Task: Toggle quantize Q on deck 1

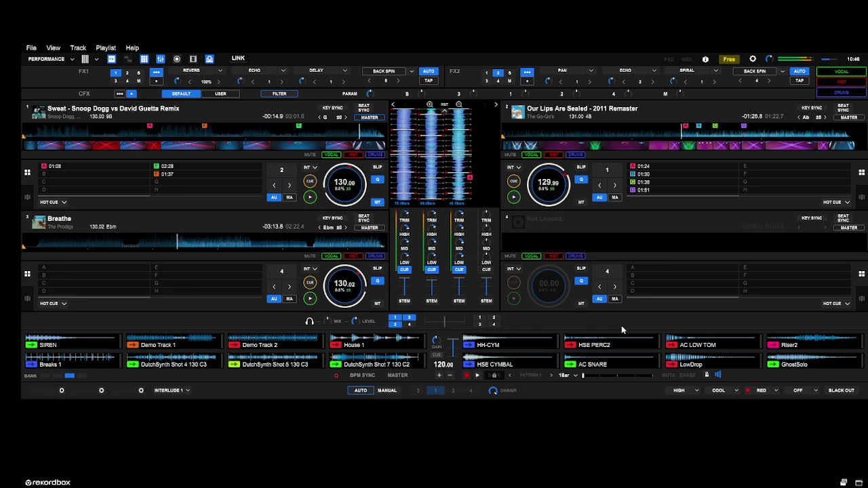Action: click(x=378, y=180)
